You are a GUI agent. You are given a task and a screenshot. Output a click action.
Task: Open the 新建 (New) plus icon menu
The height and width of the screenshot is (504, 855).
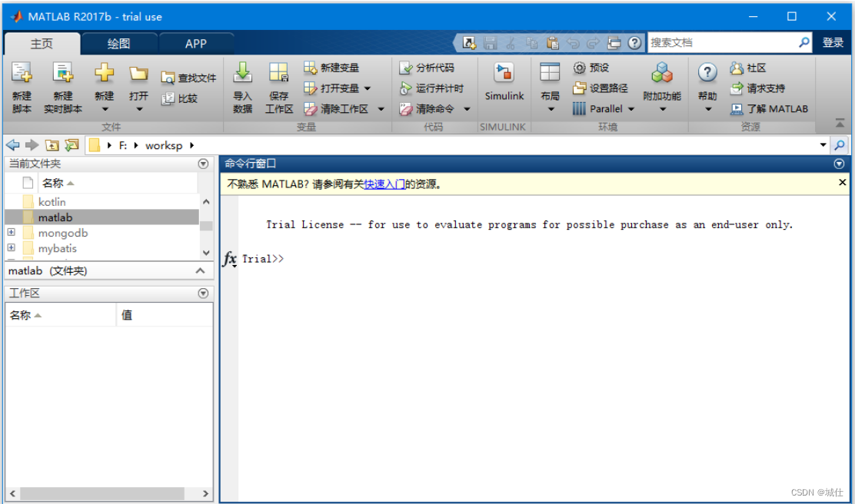click(x=104, y=73)
